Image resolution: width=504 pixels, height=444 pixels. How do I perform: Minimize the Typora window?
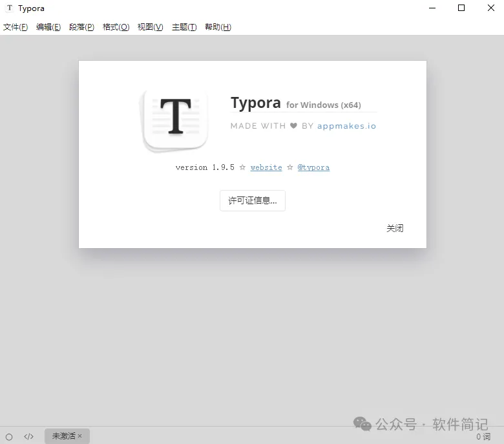[432, 8]
